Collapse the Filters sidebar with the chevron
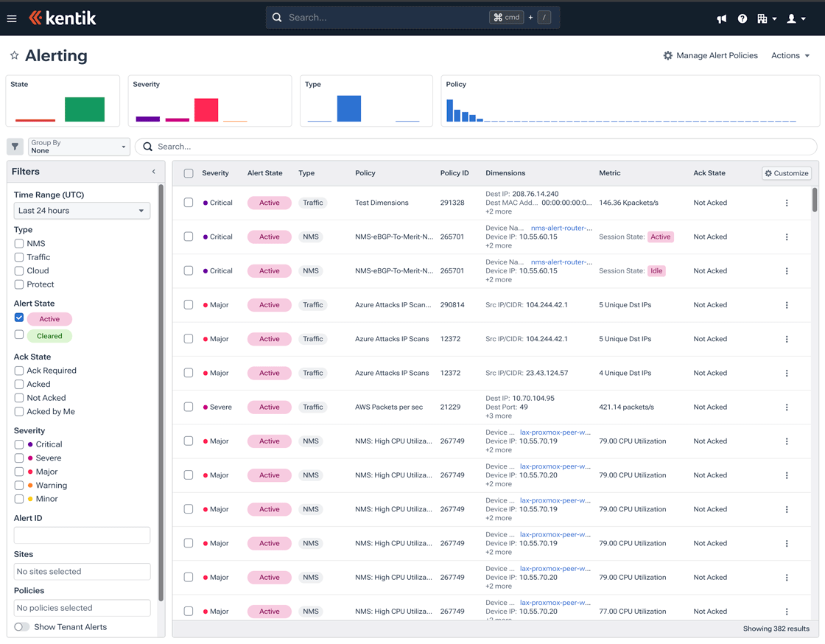Image resolution: width=825 pixels, height=644 pixels. [153, 171]
